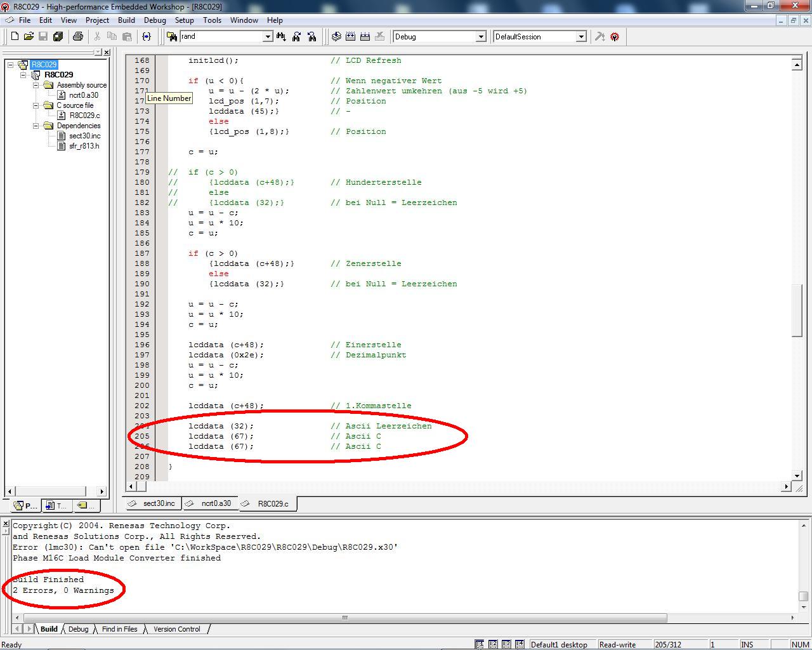Image resolution: width=812 pixels, height=650 pixels.
Task: Click the Save All toolbar icon
Action: point(58,37)
